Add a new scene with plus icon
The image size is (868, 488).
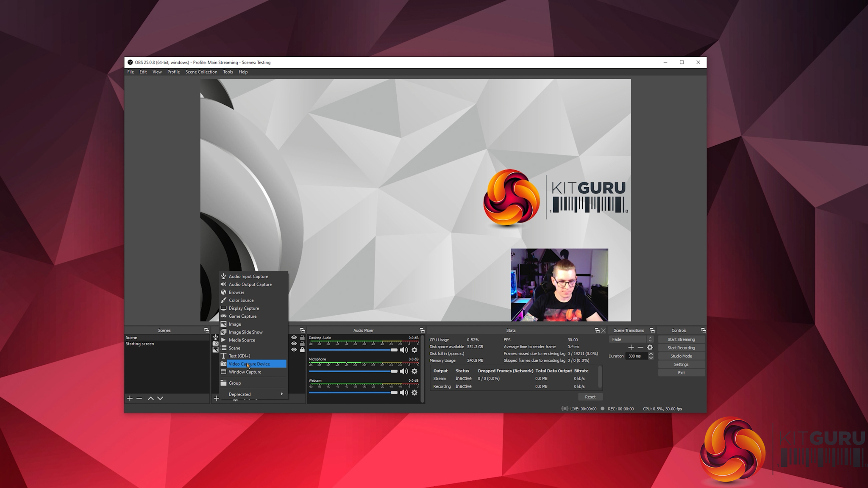tap(130, 398)
